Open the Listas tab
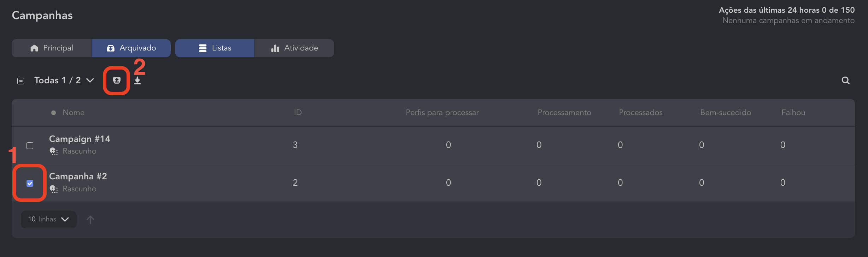 [215, 48]
